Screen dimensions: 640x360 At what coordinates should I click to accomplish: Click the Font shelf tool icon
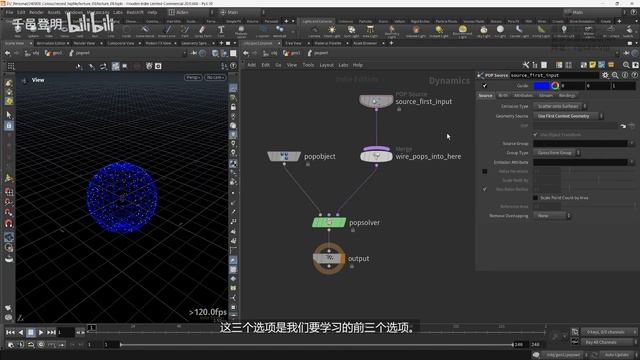(x=221, y=31)
